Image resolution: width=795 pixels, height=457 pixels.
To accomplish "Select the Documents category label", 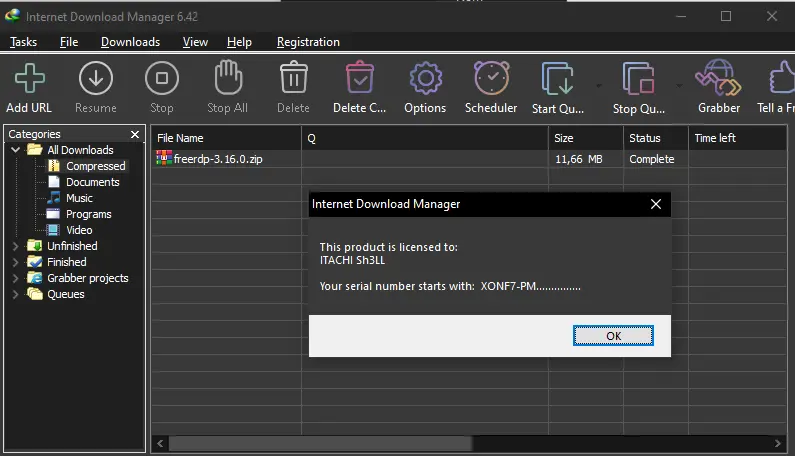I will tap(93, 182).
